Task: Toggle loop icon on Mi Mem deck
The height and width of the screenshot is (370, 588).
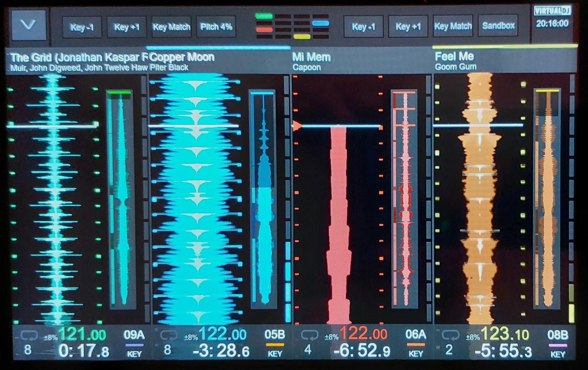Action: [x=310, y=335]
